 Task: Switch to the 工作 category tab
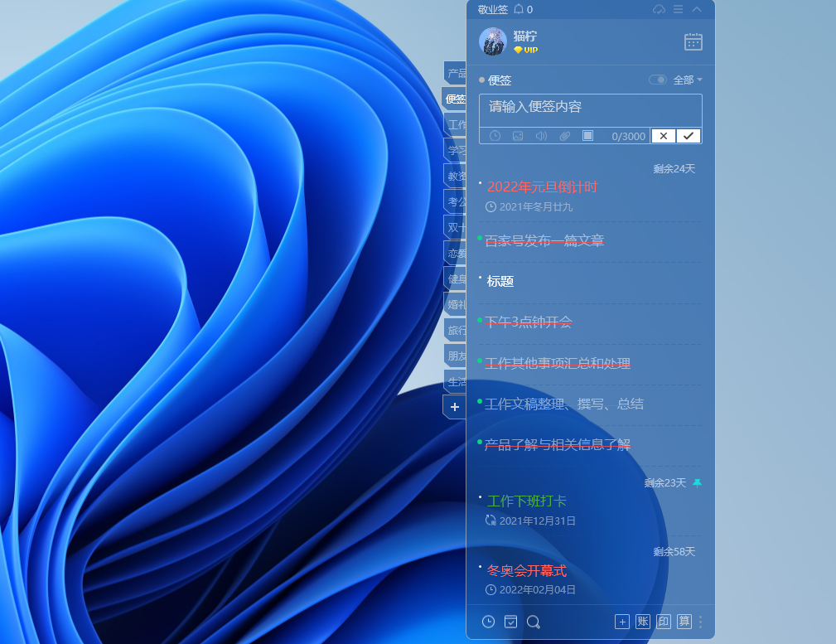(454, 124)
